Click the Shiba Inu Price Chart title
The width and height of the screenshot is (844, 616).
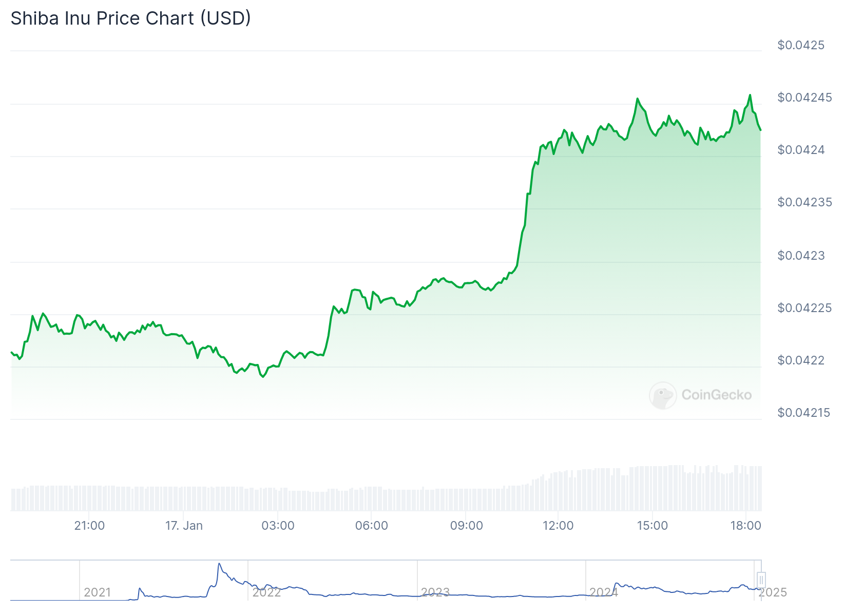pos(131,18)
